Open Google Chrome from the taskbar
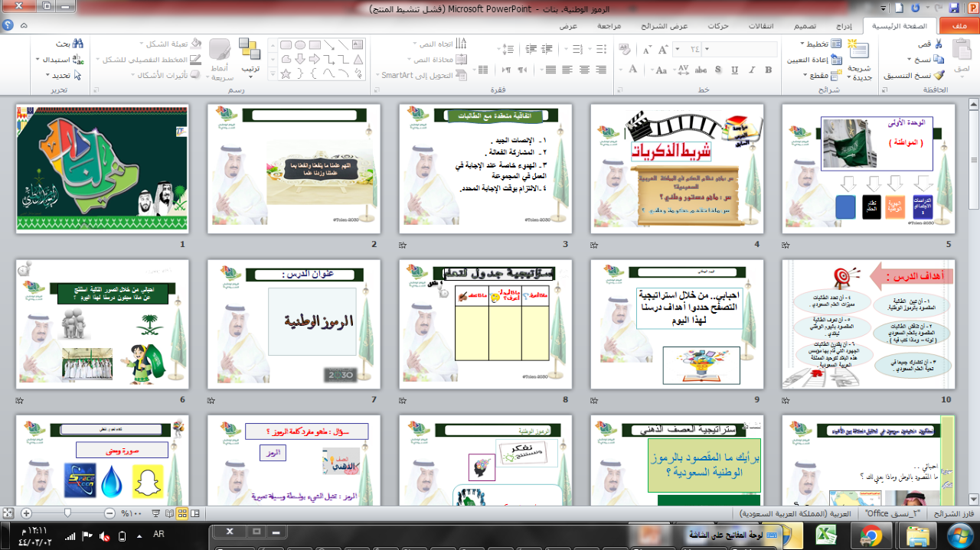 (868, 533)
